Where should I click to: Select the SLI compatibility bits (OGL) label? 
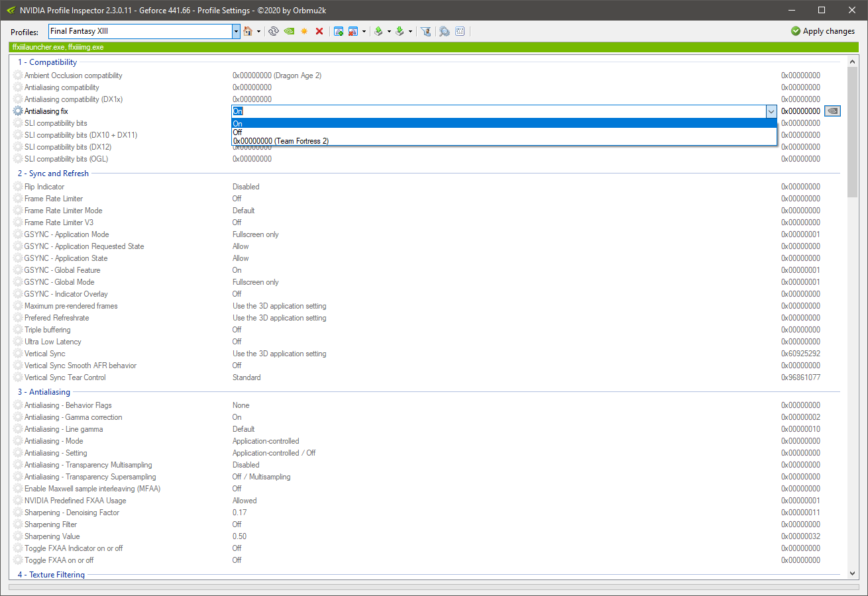click(66, 159)
